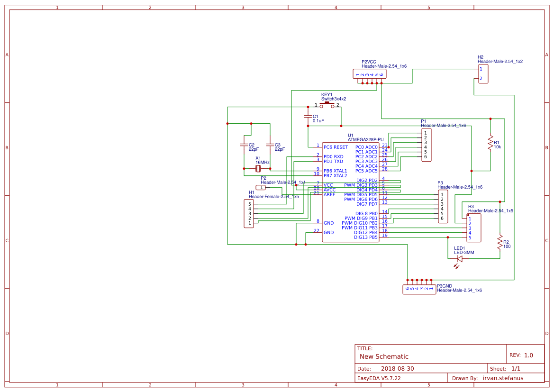Click the 'irvan.stefanus' drawn-by field
Screen dimensions: 554x392
coord(506,378)
